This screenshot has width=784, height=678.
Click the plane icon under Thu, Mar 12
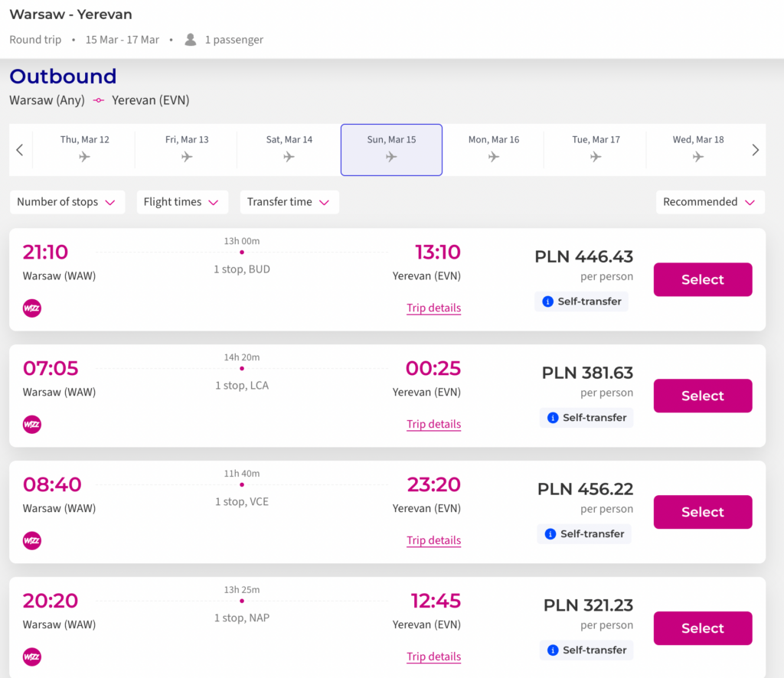point(83,155)
